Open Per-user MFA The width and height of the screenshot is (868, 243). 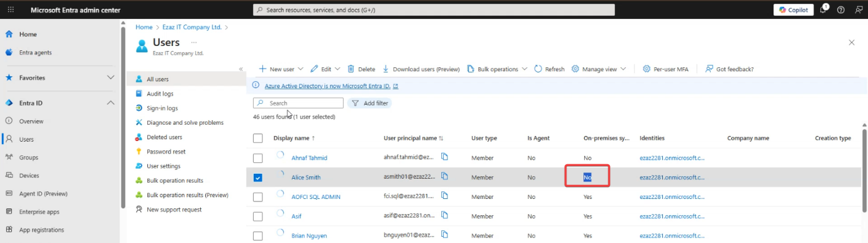[x=665, y=69]
